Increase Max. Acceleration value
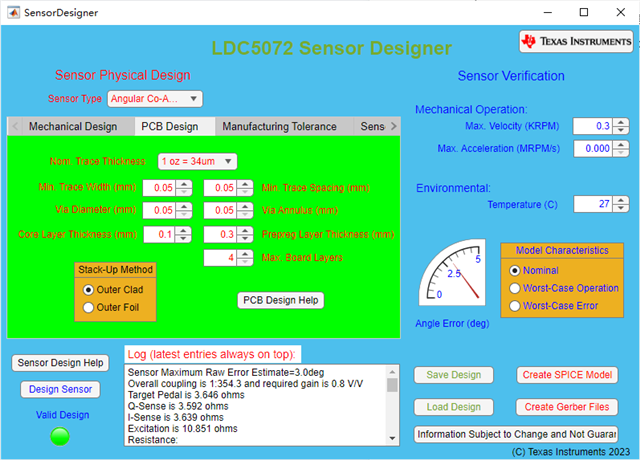This screenshot has width=640, height=460. 621,144
